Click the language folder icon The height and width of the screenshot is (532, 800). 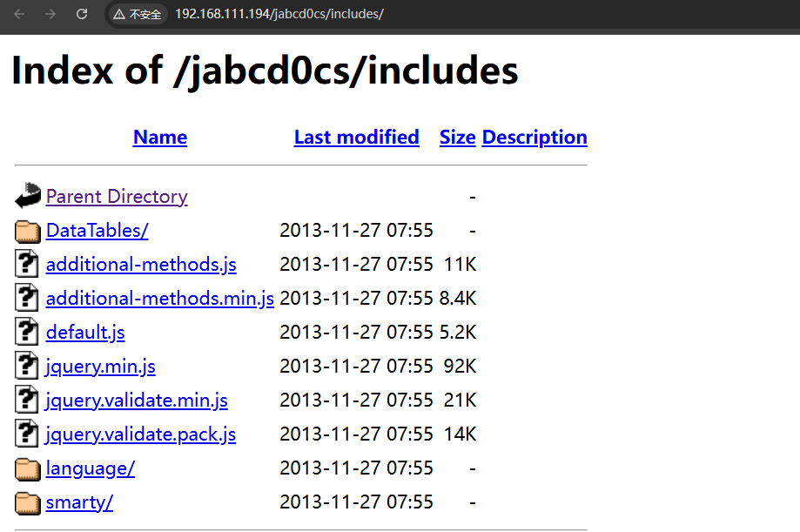(x=28, y=468)
